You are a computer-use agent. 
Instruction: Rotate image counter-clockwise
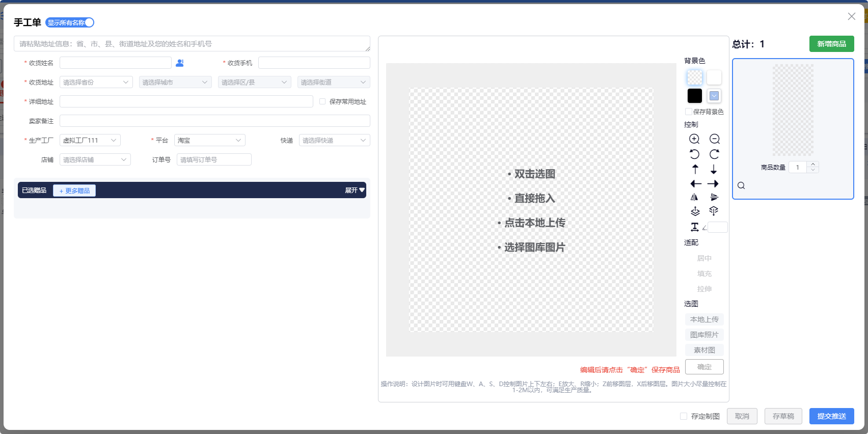click(x=694, y=154)
